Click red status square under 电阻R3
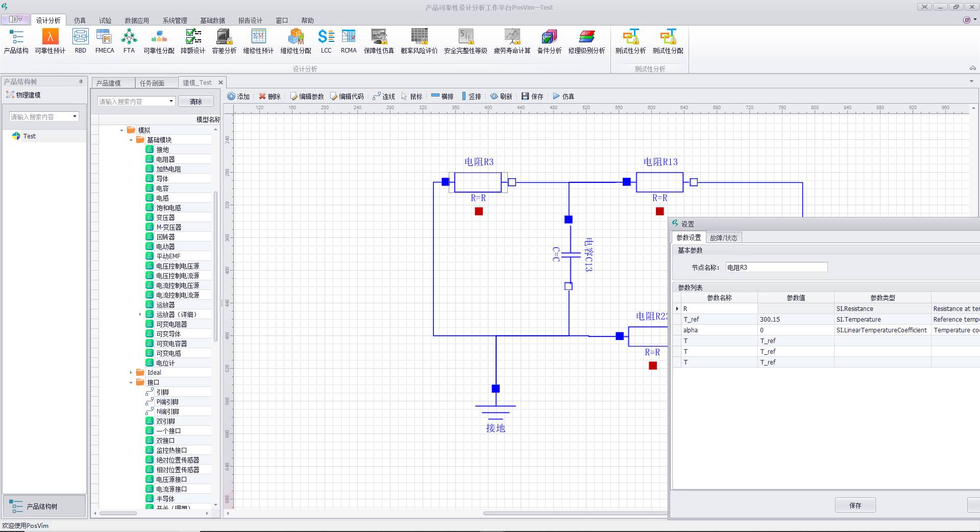Image resolution: width=980 pixels, height=532 pixels. [479, 211]
